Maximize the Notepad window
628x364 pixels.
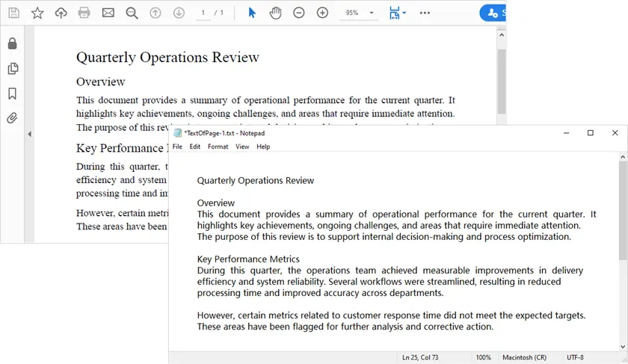(591, 133)
